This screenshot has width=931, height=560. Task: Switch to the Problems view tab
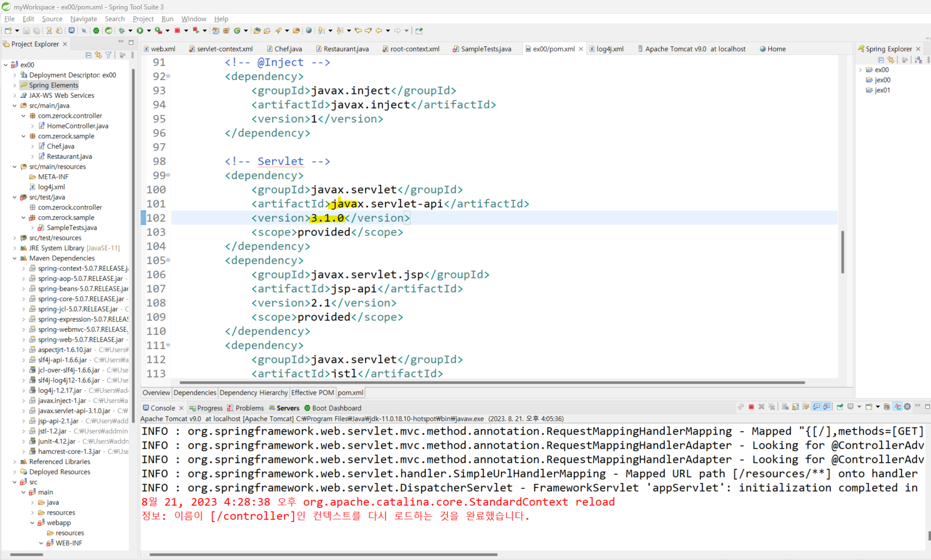245,408
